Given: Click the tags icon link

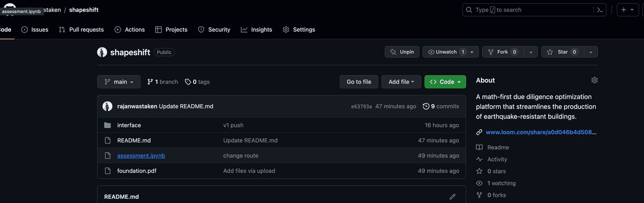Looking at the screenshot, I should 188,82.
